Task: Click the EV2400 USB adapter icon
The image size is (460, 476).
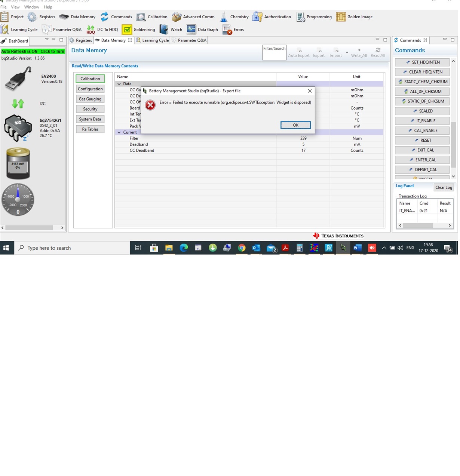Action: click(18, 78)
